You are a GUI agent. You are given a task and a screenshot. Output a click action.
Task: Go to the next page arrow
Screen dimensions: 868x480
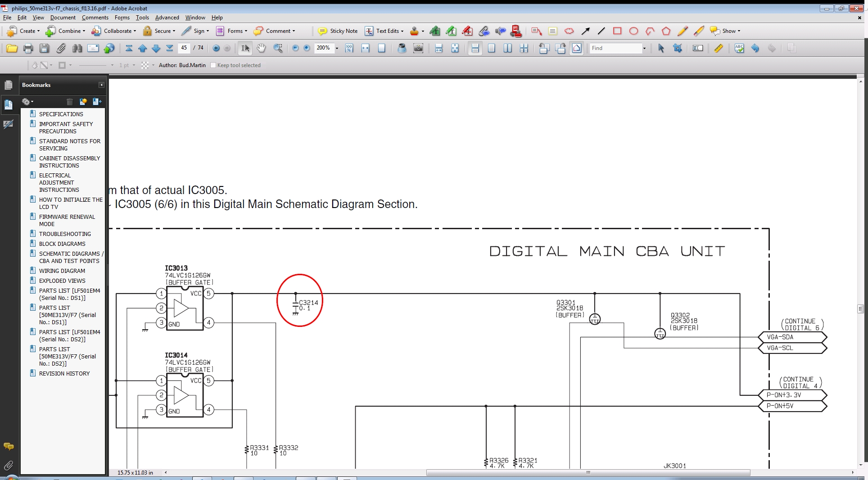pos(156,48)
